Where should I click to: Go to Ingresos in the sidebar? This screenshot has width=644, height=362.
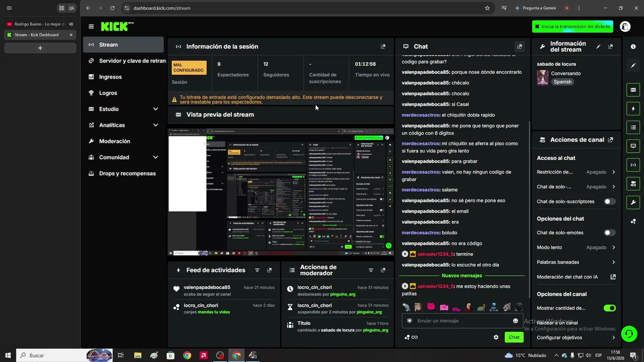[123, 77]
